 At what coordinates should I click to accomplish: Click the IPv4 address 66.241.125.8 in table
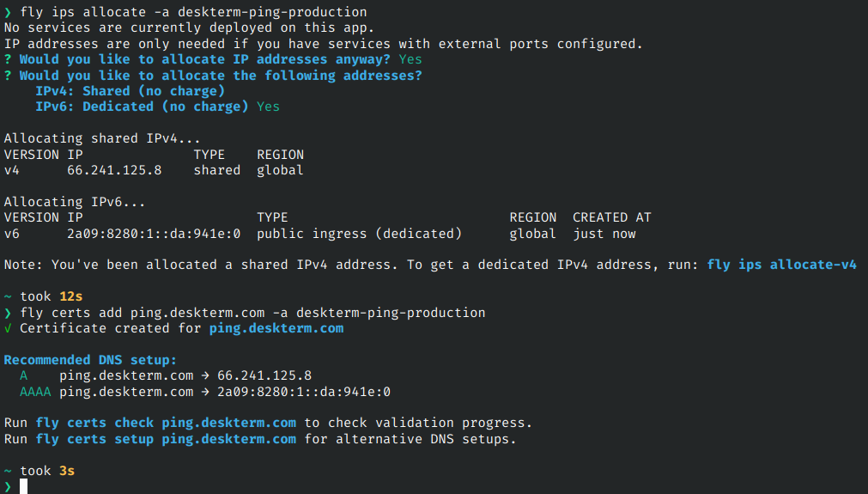(114, 170)
